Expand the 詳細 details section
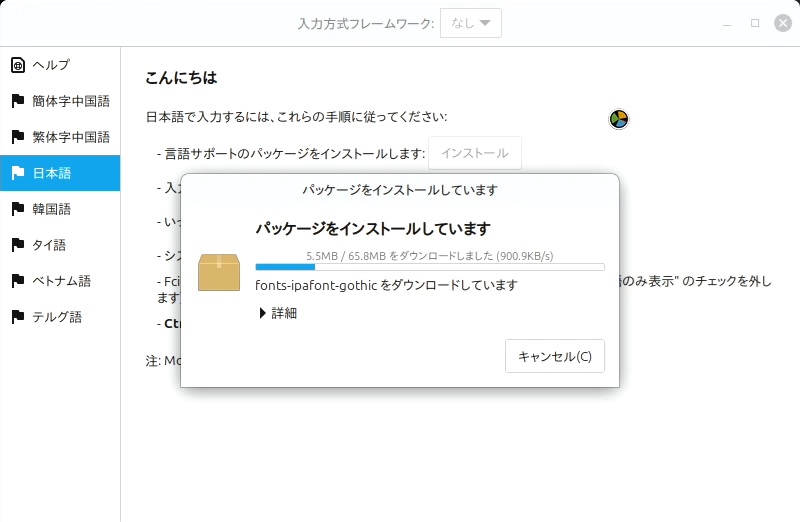Screen dimensions: 800x522 [278, 313]
